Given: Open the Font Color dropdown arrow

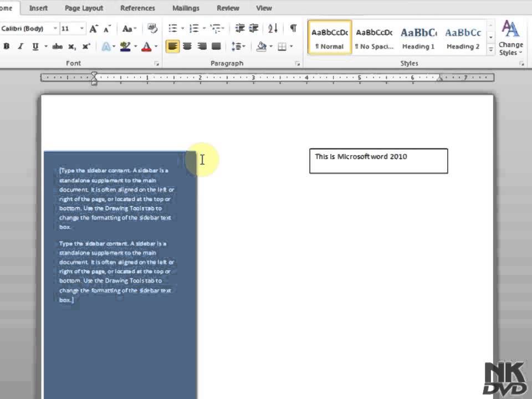Looking at the screenshot, I should (156, 47).
